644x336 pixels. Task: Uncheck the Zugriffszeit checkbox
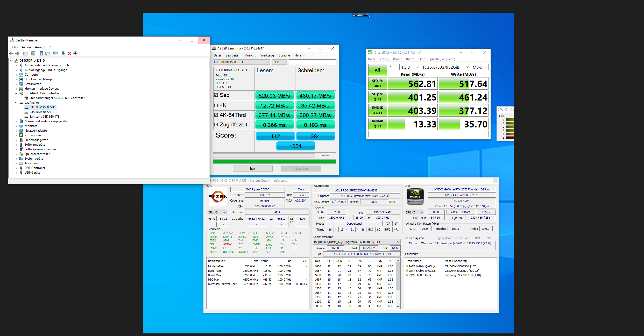pyautogui.click(x=216, y=124)
